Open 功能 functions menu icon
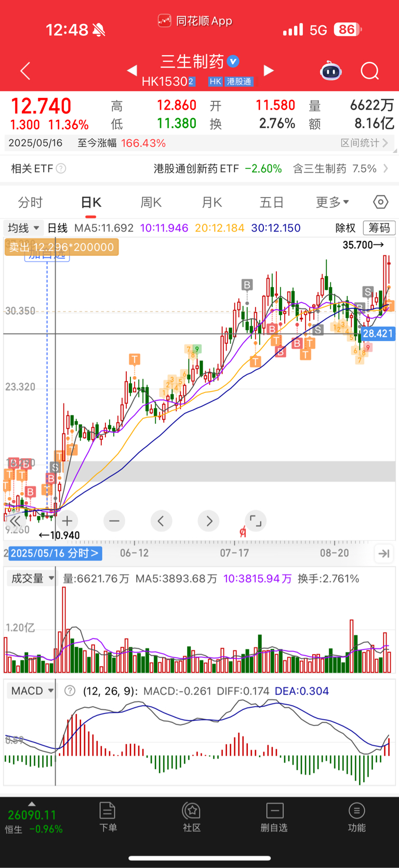399x868 pixels. click(357, 817)
